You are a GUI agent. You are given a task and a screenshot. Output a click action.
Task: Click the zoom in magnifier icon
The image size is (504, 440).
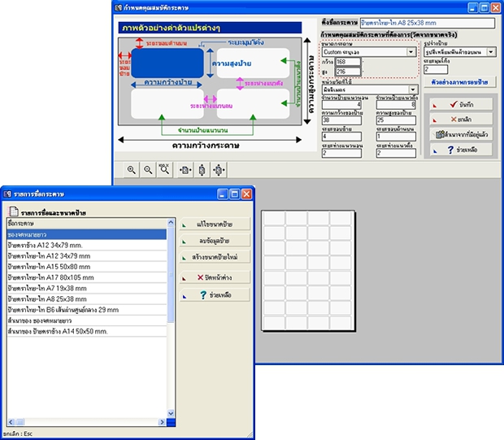pos(132,169)
